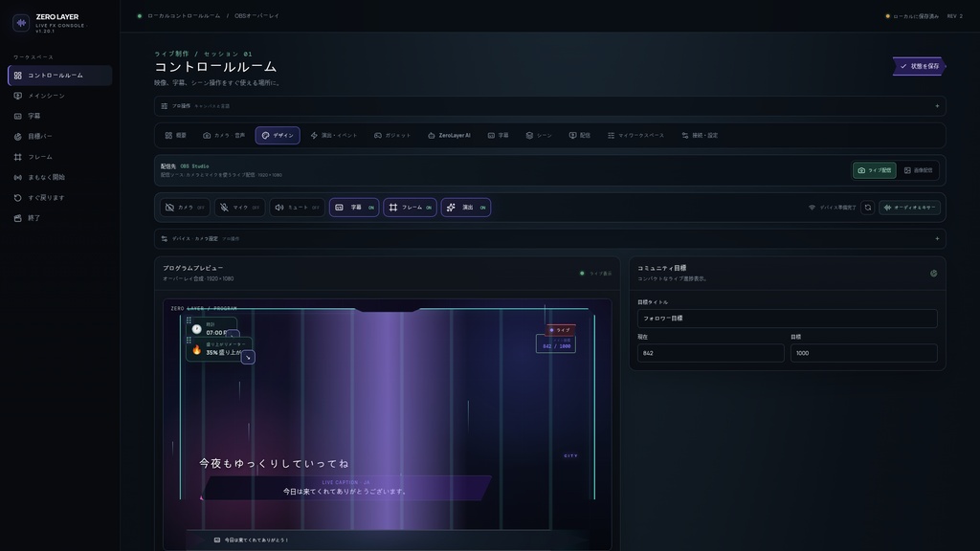Click the refresh devices icon button

pos(867,208)
